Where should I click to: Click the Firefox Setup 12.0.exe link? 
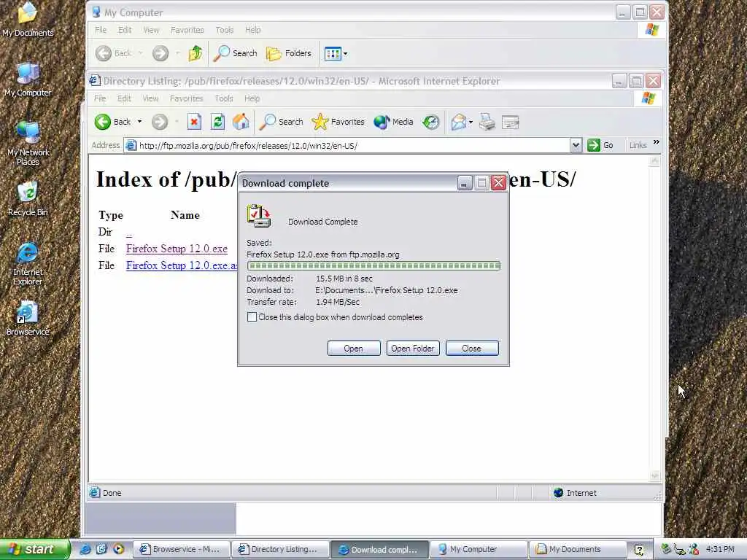(x=177, y=249)
